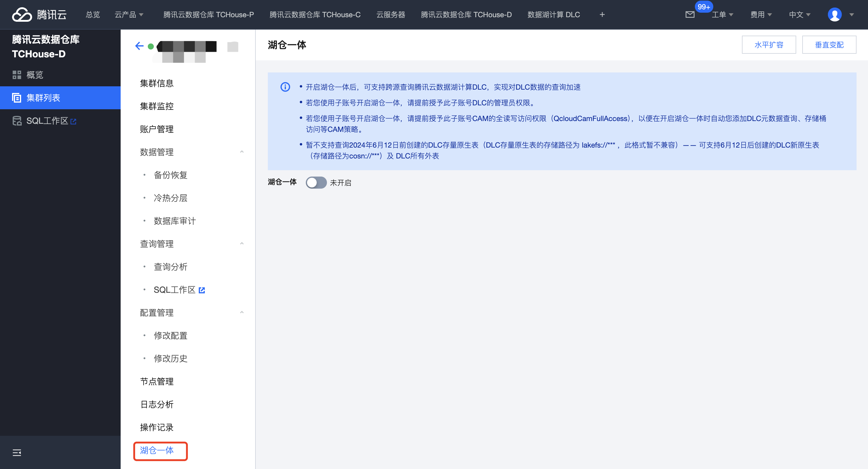Collapse the 数据管理 section
Screen dimensions: 868x469
(242, 152)
